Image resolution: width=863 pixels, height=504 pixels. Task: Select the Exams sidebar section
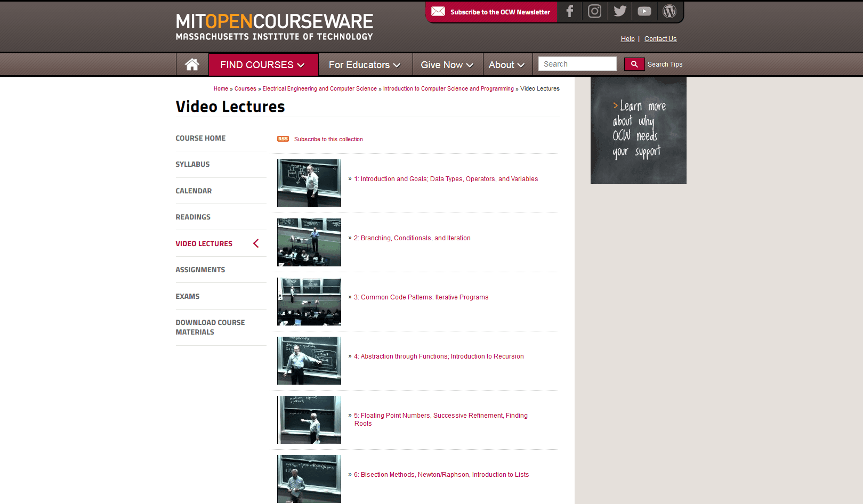tap(188, 296)
